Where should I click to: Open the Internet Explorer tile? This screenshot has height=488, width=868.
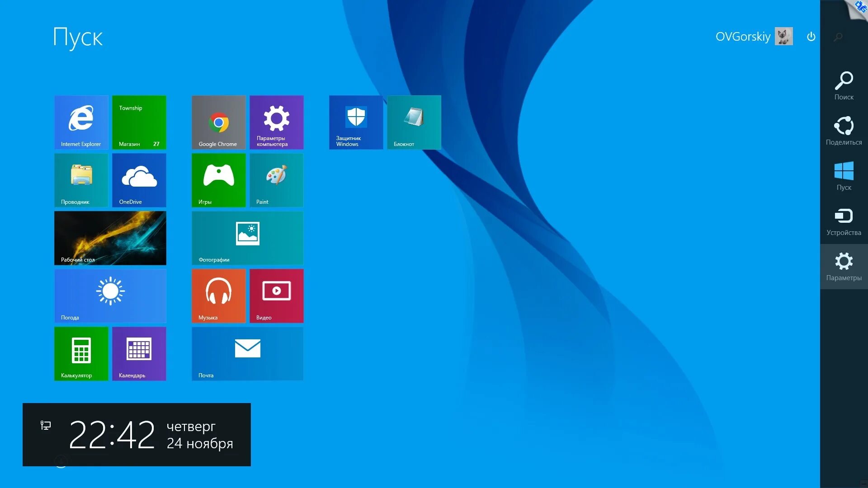tap(81, 122)
